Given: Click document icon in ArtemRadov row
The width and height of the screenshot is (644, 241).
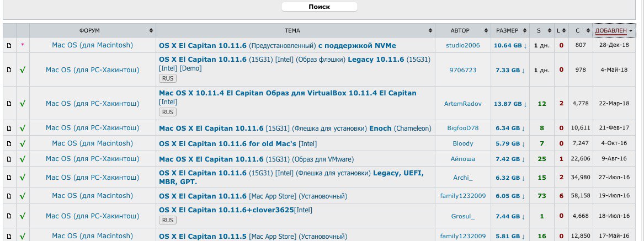Looking at the screenshot, I should pyautogui.click(x=9, y=104).
